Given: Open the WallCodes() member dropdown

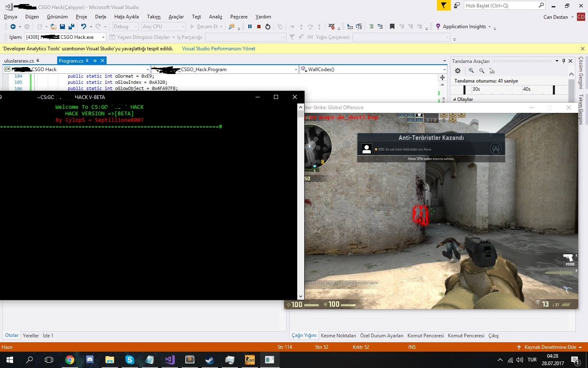Looking at the screenshot, I should pyautogui.click(x=373, y=70).
